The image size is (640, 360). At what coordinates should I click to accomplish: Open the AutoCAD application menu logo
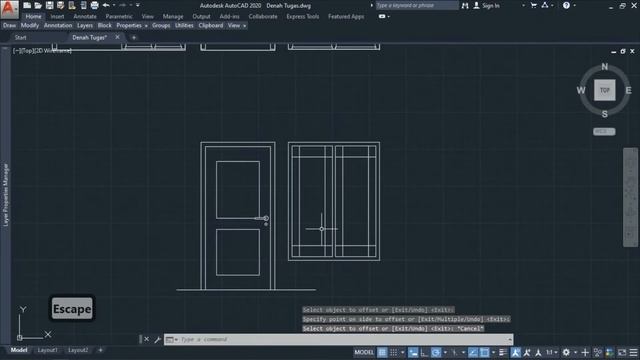[x=9, y=9]
